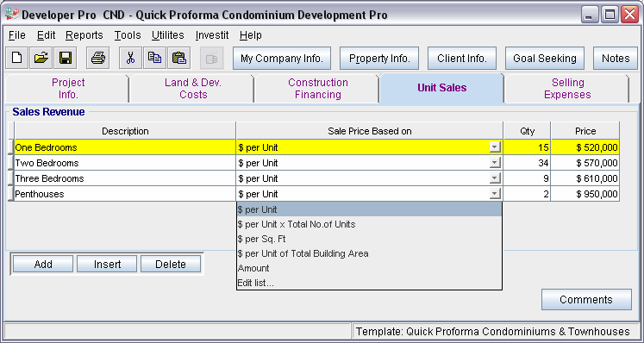
Task: Click My Company Info. button
Action: (x=282, y=59)
